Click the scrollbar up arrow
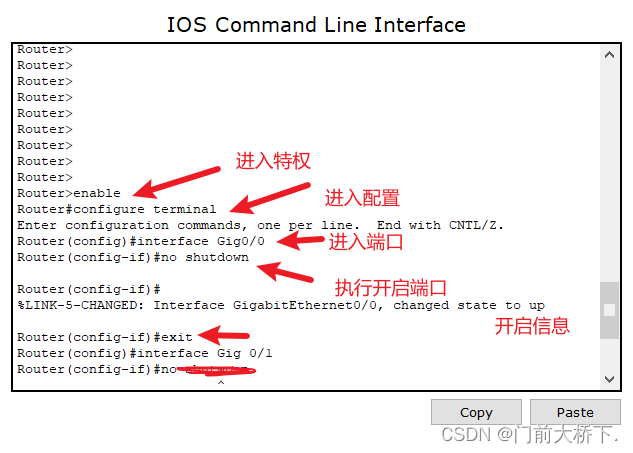 tap(609, 55)
